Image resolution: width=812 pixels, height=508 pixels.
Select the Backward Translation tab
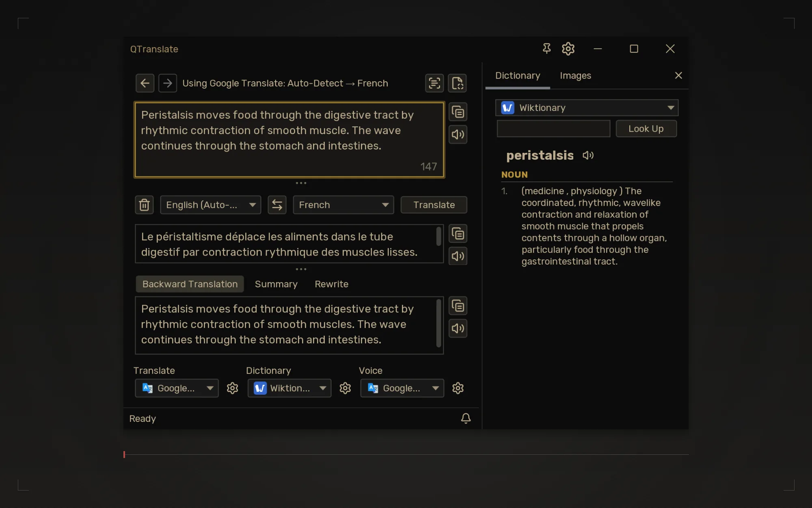tap(190, 284)
